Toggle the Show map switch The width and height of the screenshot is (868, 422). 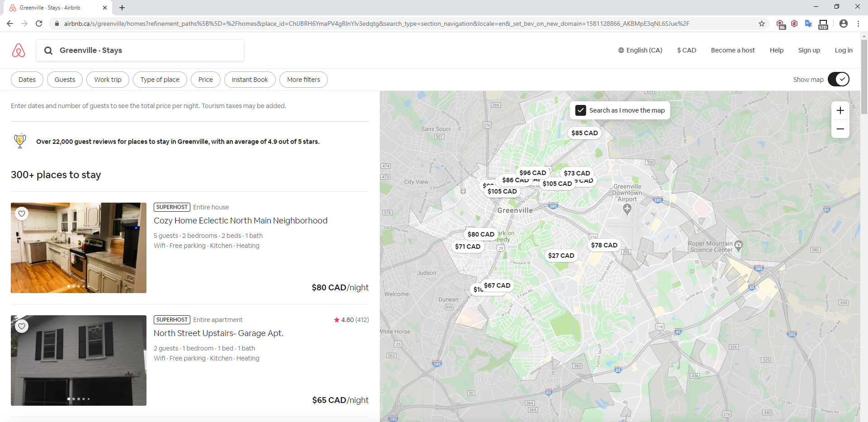pyautogui.click(x=839, y=79)
